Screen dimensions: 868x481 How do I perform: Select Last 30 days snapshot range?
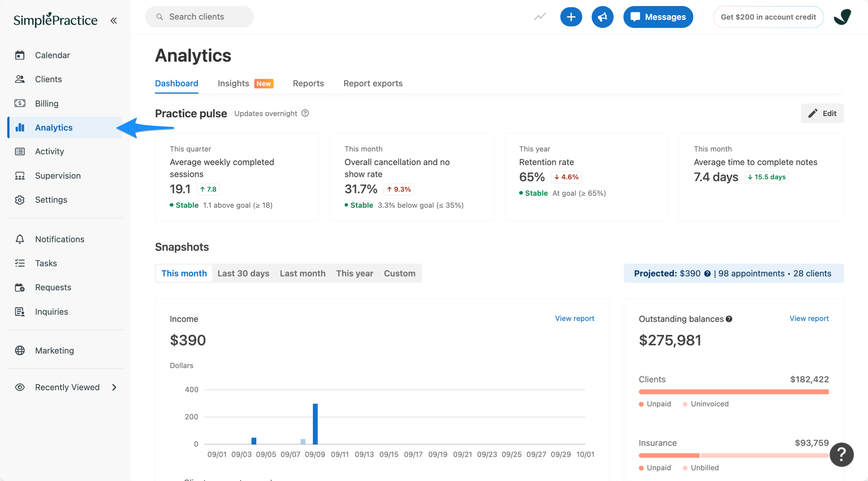point(243,273)
